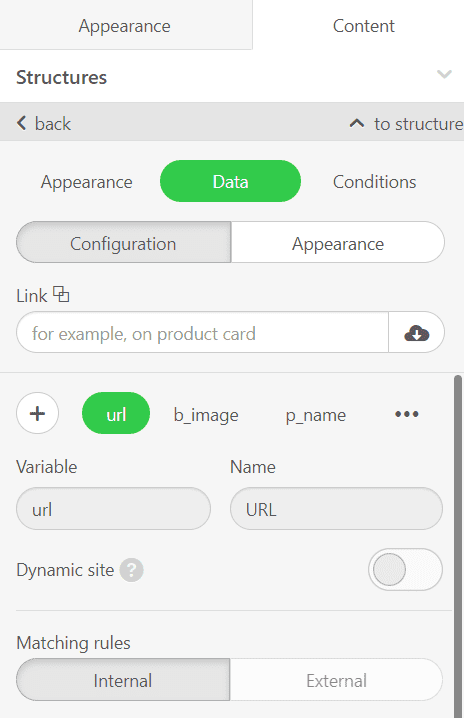Open the Conditions tab

tap(374, 182)
